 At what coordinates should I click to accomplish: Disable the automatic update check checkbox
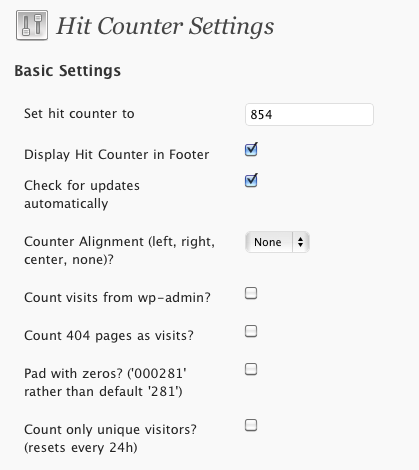[251, 180]
